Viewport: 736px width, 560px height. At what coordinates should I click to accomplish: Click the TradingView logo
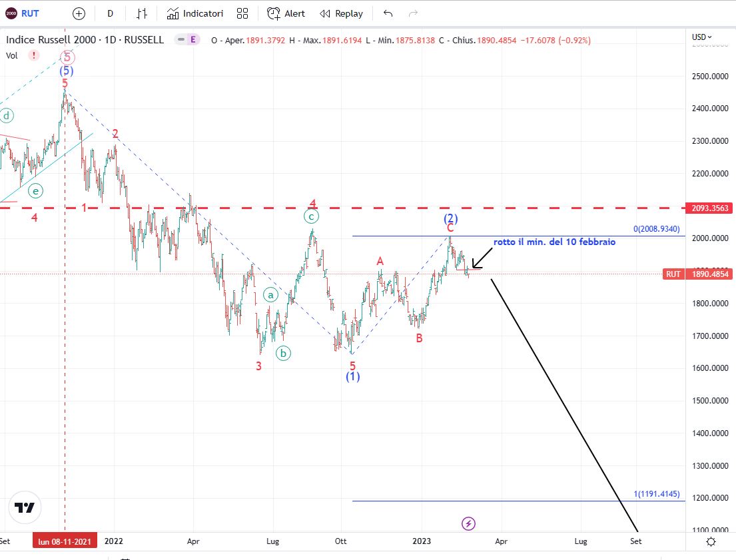tap(25, 507)
